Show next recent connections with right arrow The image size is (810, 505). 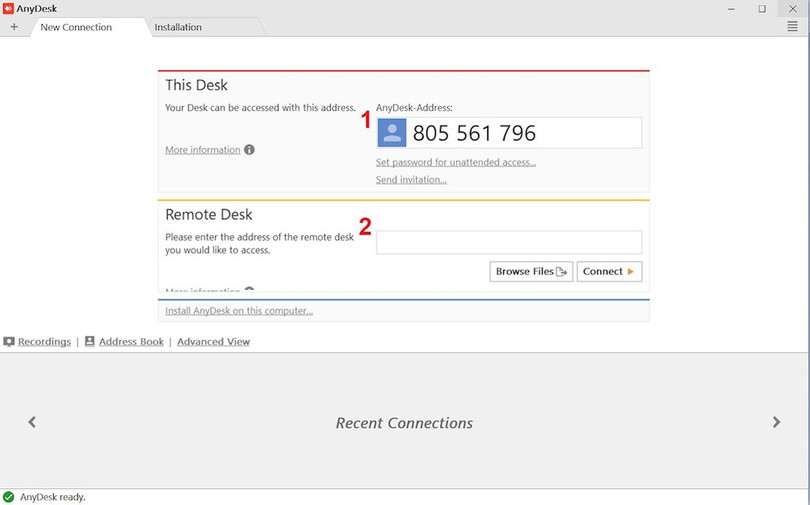[x=776, y=423]
